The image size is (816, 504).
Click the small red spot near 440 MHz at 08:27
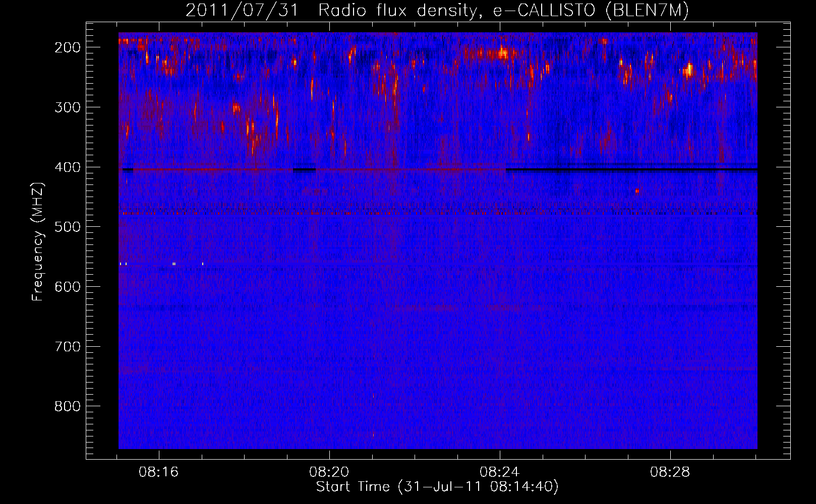click(637, 191)
